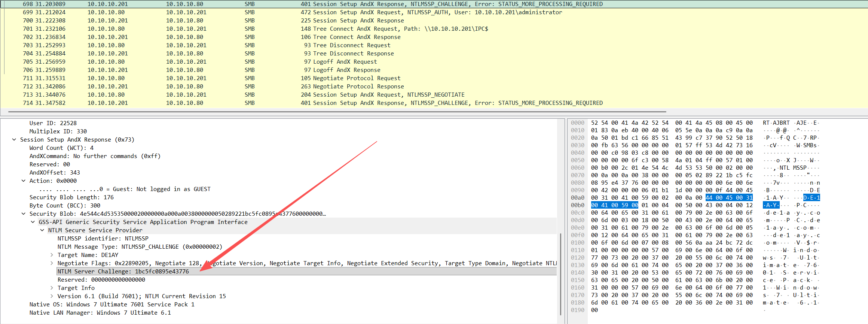Collapse the GSS-API Generic Security Service node
Screen dimensions: 868x324
pos(33,222)
